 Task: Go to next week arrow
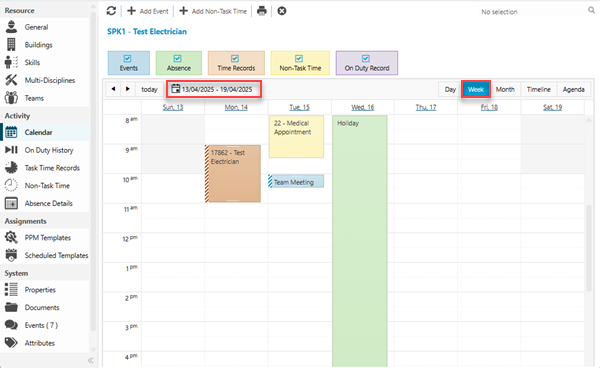[x=128, y=89]
